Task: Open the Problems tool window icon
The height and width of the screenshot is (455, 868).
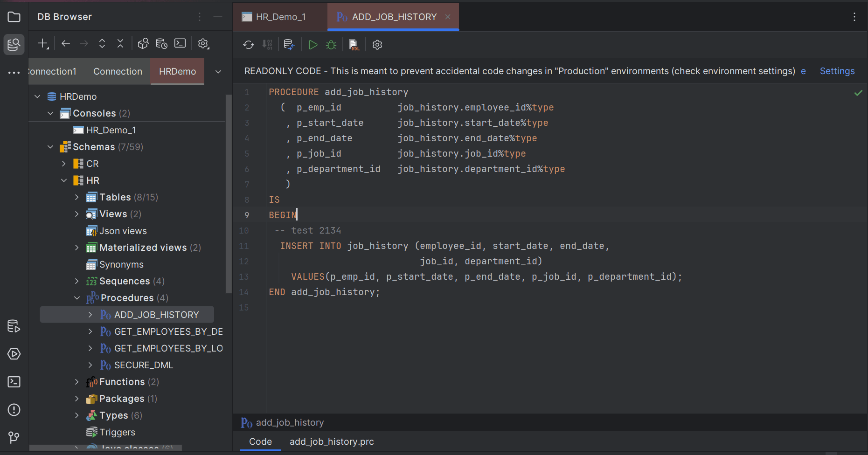Action: coord(14,410)
